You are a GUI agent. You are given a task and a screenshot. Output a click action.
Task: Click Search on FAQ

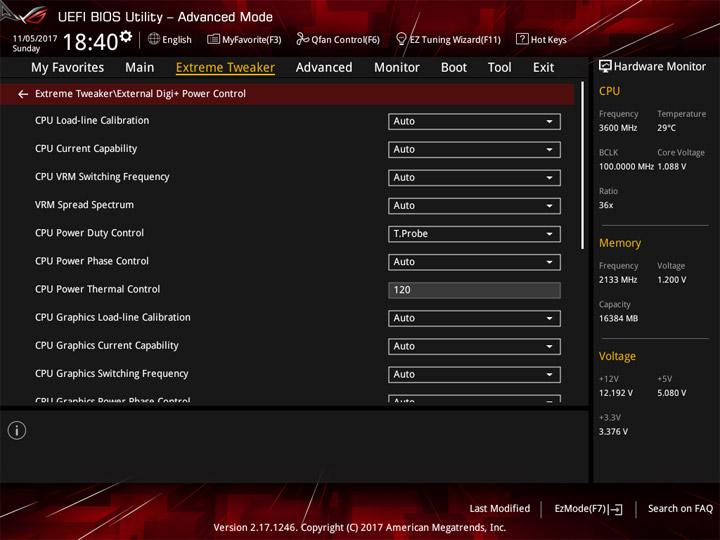coord(680,509)
